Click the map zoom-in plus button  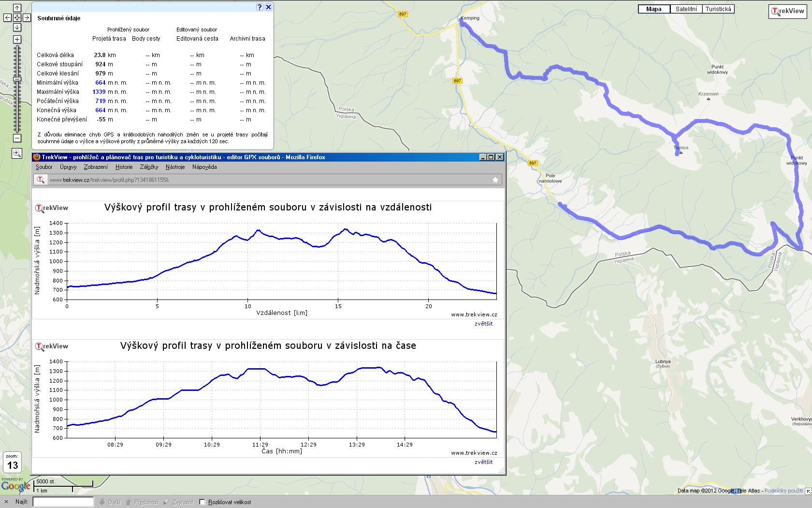17,39
